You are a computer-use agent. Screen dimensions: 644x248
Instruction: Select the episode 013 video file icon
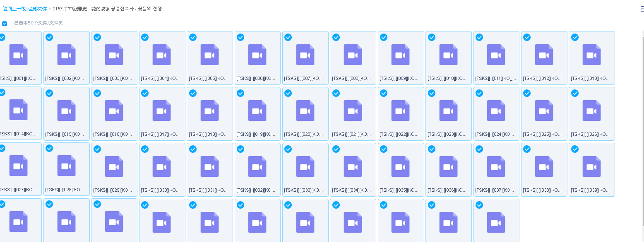coord(591,55)
